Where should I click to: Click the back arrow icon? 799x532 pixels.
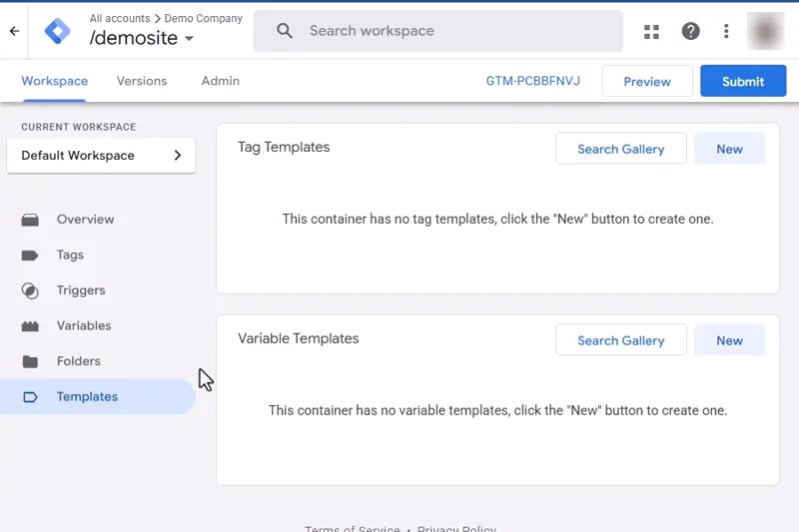click(x=14, y=31)
